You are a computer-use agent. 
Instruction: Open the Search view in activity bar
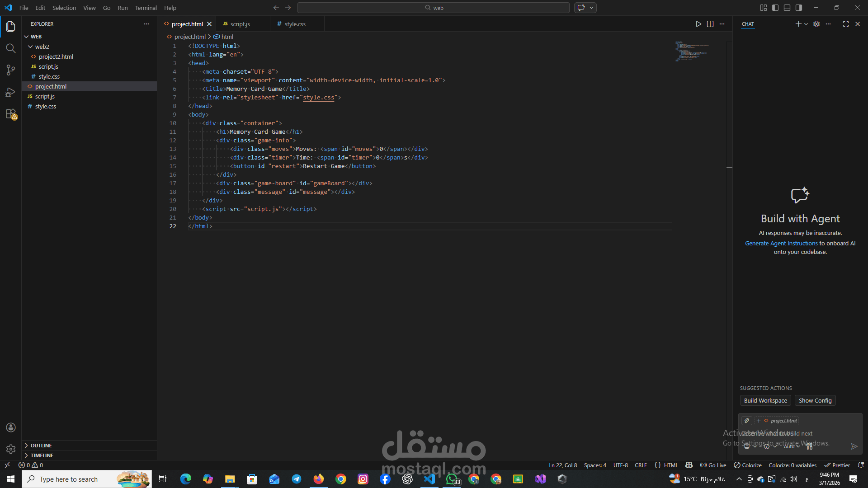click(x=10, y=48)
